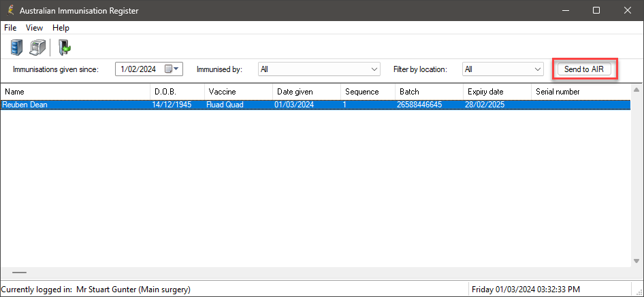Click the Send to AIR button

584,69
